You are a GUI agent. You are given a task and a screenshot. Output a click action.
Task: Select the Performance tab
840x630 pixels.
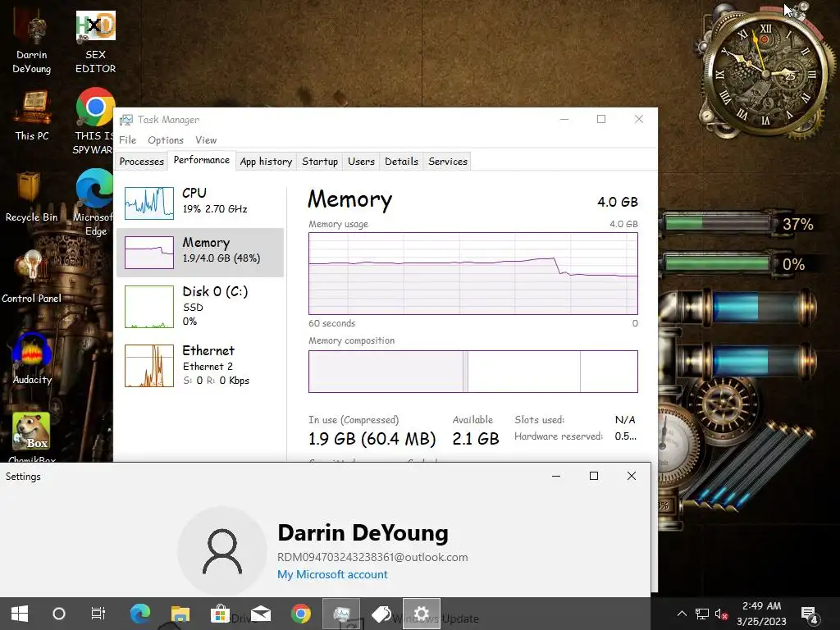pyautogui.click(x=202, y=160)
